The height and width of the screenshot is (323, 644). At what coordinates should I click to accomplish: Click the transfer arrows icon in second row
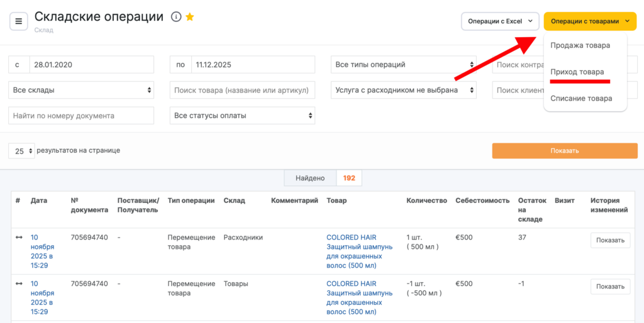coord(19,284)
